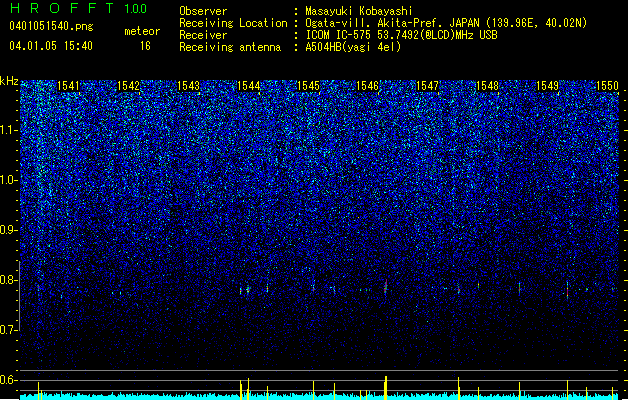Click the Receiving Location field label
The width and height of the screenshot is (629, 400).
tap(233, 23)
